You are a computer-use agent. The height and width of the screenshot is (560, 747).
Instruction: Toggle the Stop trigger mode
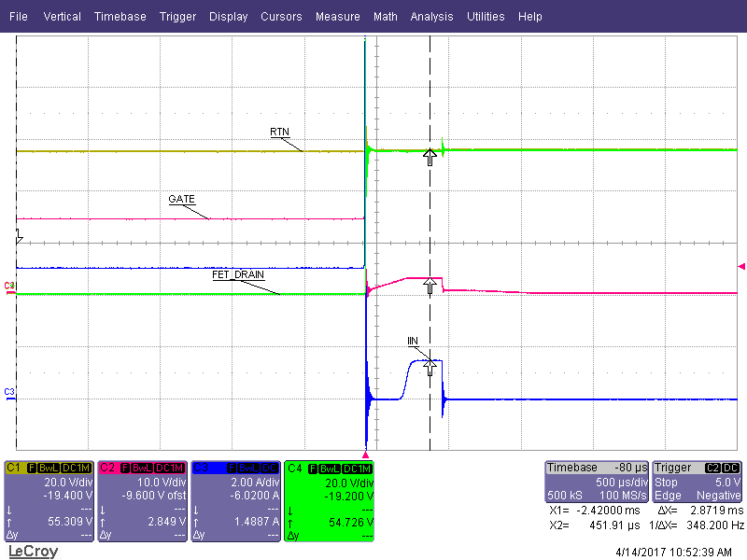pos(665,483)
